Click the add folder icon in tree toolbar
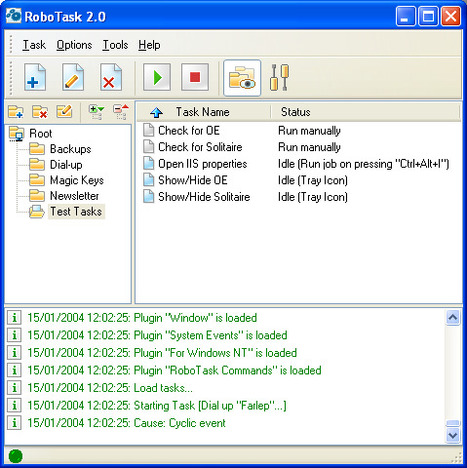Image resolution: width=467 pixels, height=468 pixels. click(x=16, y=112)
